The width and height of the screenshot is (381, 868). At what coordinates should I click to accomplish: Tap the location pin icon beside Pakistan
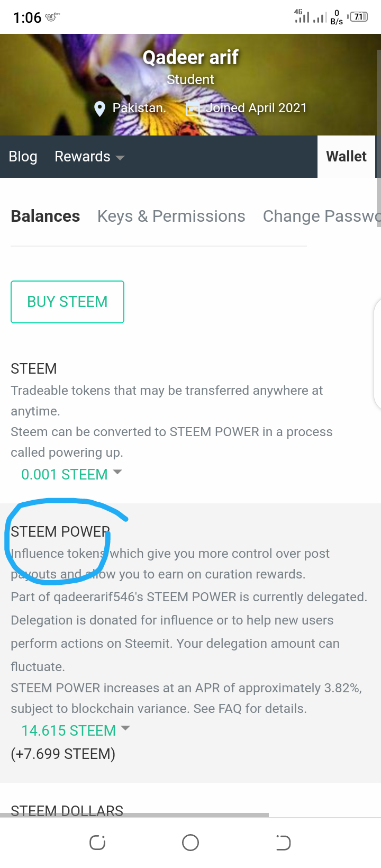[99, 108]
